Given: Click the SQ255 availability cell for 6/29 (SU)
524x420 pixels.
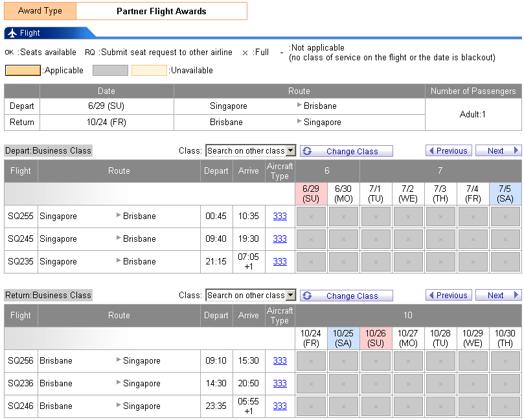Looking at the screenshot, I should pyautogui.click(x=311, y=216).
